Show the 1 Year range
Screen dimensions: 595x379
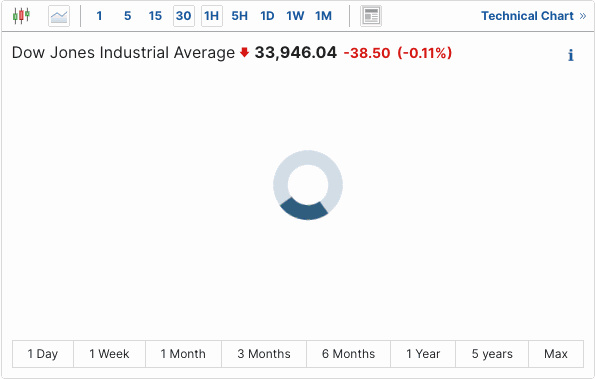click(x=423, y=354)
